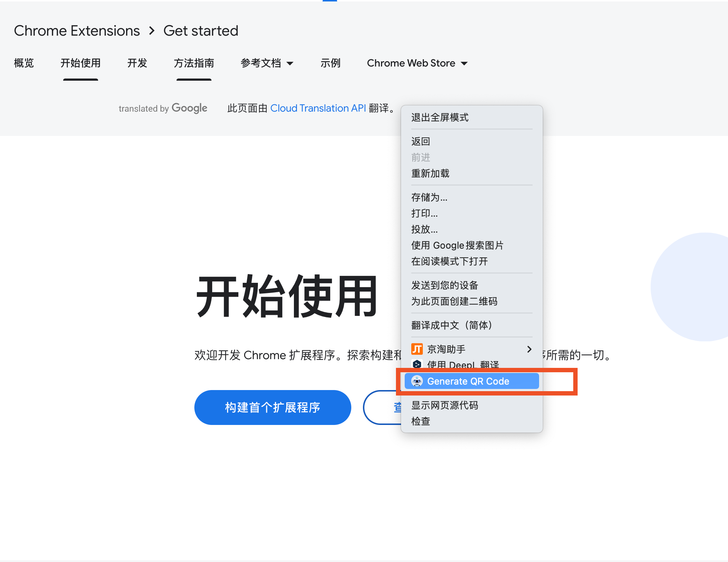This screenshot has width=728, height=562.
Task: Open 参考文档 dropdown menu
Action: [266, 63]
